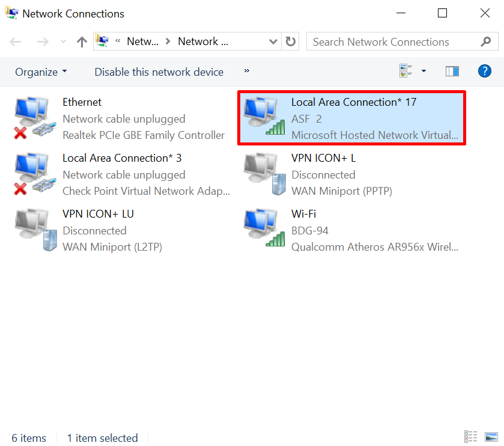Click Disable this network device

159,72
